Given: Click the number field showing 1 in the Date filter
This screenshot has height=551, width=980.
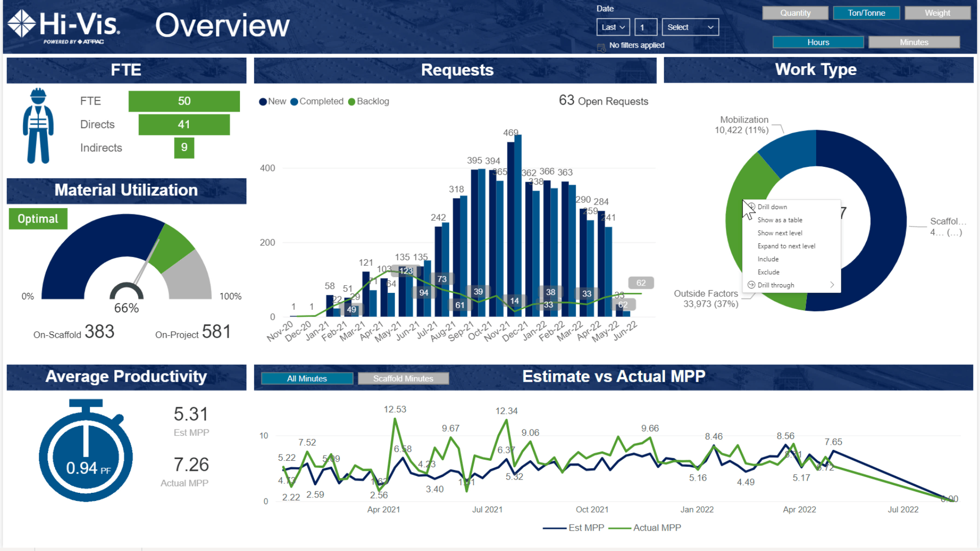Looking at the screenshot, I should coord(646,27).
